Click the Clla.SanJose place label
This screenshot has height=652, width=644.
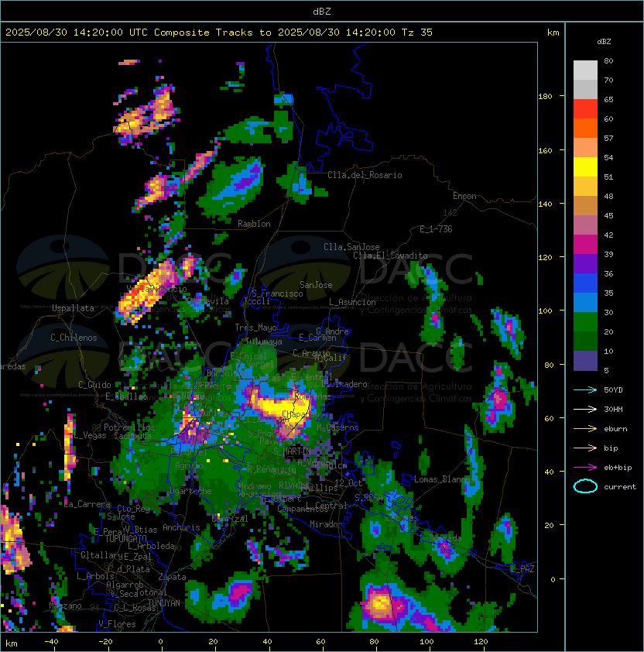pos(351,246)
